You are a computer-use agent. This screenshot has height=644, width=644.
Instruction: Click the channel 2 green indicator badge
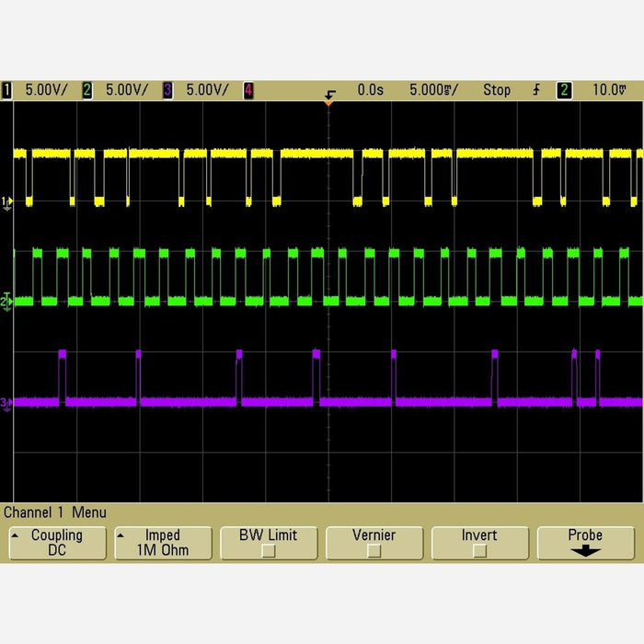tap(87, 90)
